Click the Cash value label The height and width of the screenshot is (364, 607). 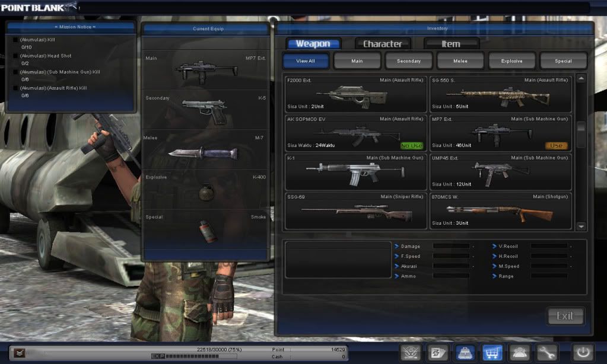pyautogui.click(x=277, y=357)
